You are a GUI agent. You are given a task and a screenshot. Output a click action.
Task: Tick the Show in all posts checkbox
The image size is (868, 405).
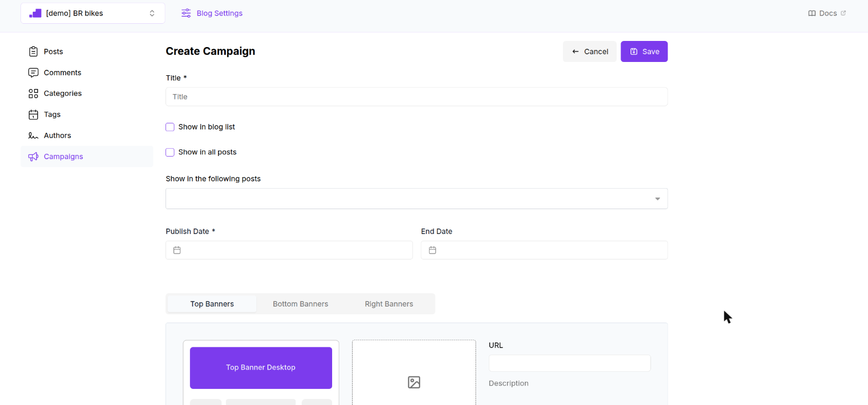(170, 152)
